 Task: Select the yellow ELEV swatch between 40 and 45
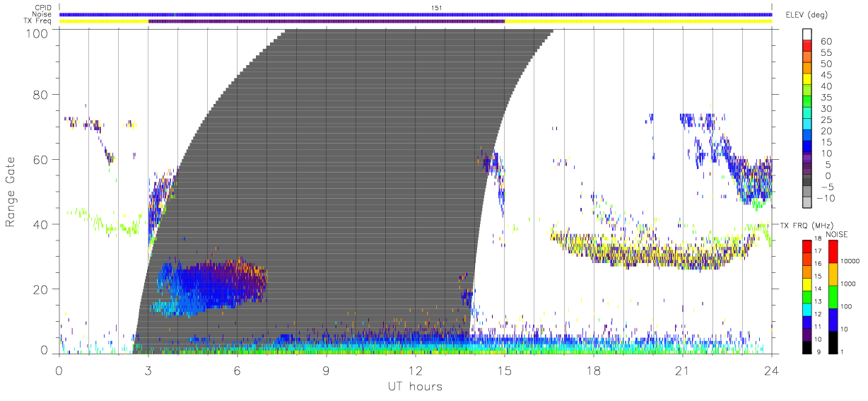pyautogui.click(x=807, y=81)
